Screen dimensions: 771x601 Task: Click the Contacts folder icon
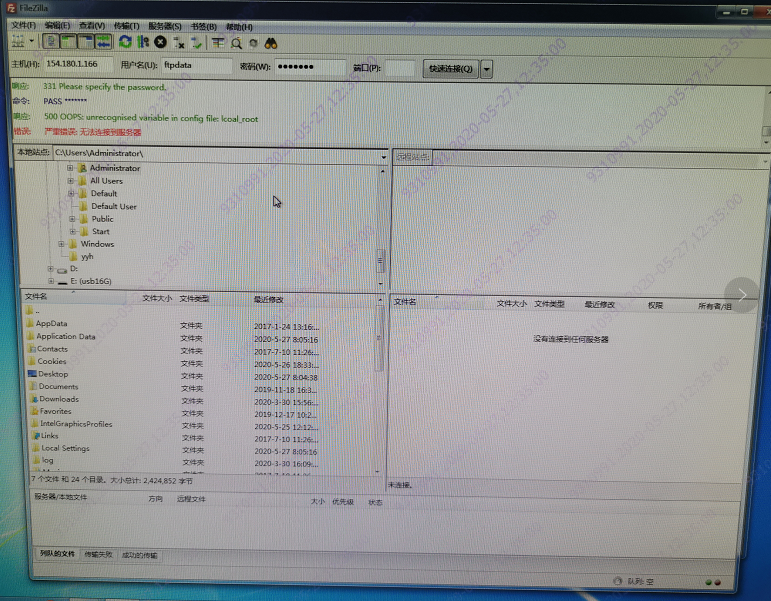click(x=32, y=349)
